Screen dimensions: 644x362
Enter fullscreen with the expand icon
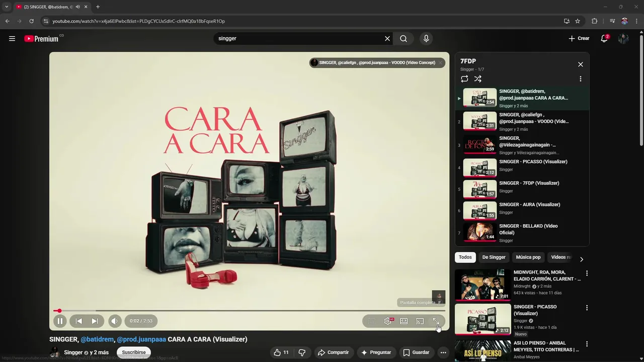(x=436, y=321)
